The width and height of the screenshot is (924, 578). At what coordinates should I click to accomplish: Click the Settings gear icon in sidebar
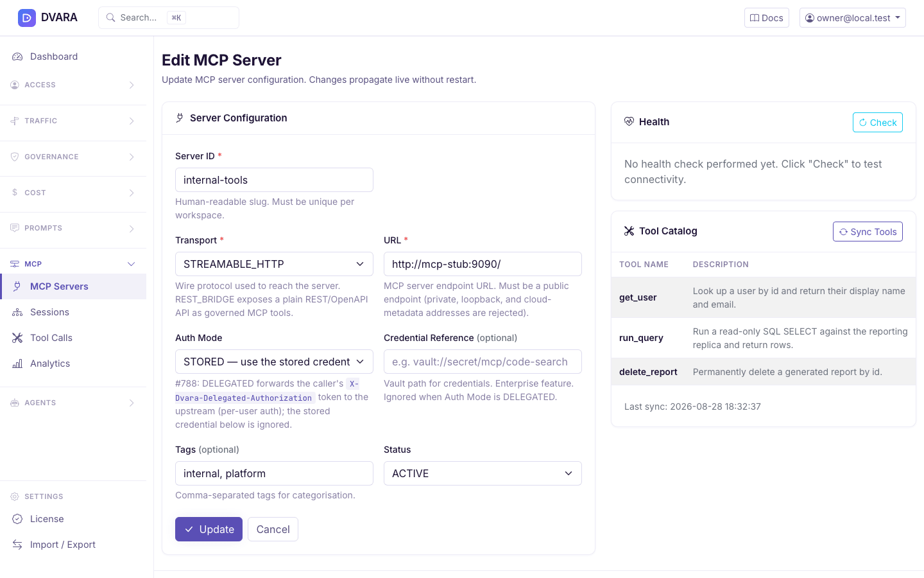(15, 496)
